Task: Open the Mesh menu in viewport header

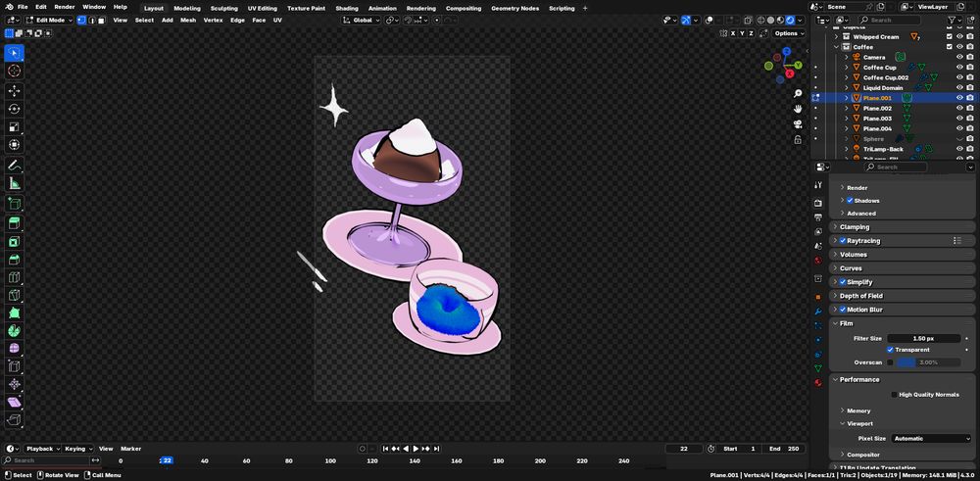Action: coord(188,20)
